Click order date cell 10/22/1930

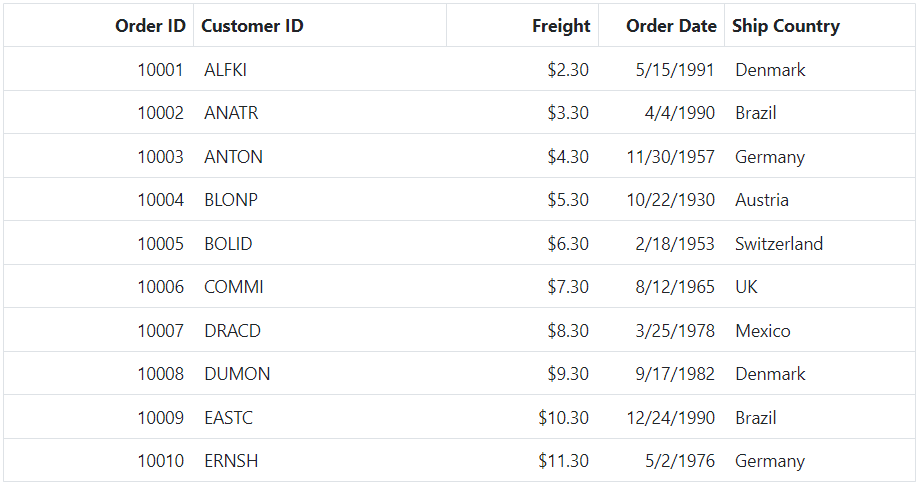(x=661, y=200)
